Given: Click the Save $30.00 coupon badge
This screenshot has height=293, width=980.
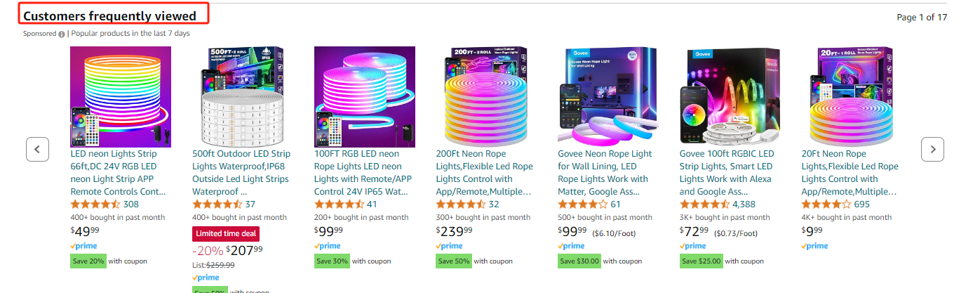Looking at the screenshot, I should (x=579, y=261).
